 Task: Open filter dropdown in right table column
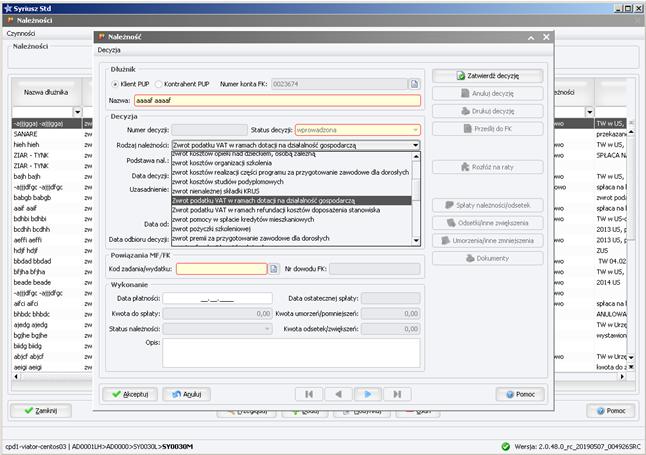(x=590, y=112)
